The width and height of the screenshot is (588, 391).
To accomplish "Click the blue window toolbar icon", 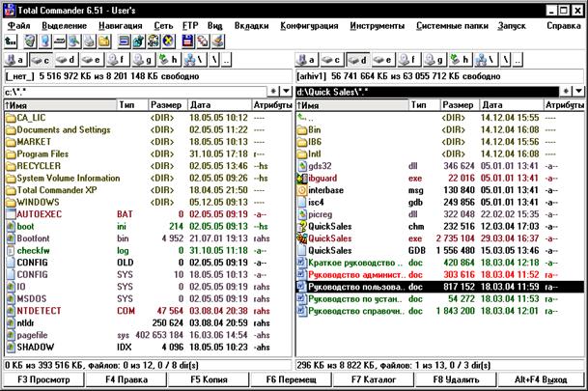I will pyautogui.click(x=124, y=42).
